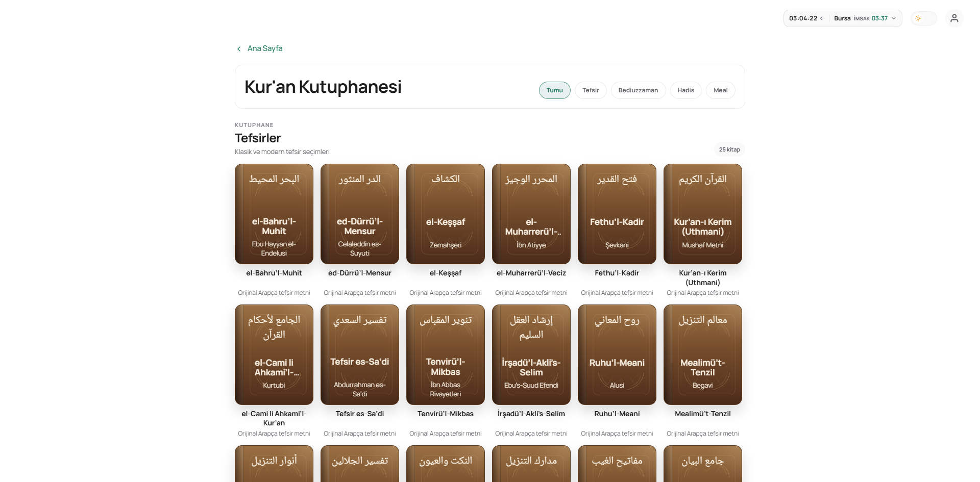Open the el-Bahru'l-Muhit book cover

pos(274,214)
